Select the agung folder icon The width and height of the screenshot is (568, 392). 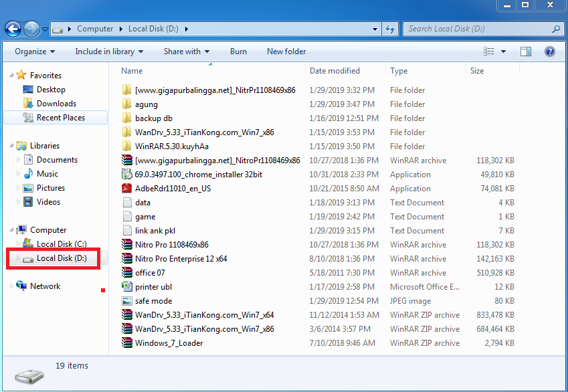point(127,104)
